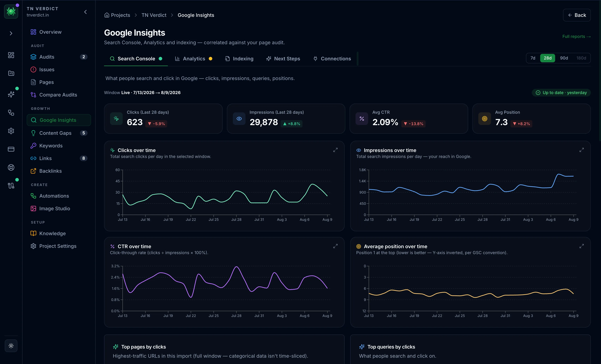Click the -5.9% clicks change badge
Image resolution: width=601 pixels, height=364 pixels.
156,124
